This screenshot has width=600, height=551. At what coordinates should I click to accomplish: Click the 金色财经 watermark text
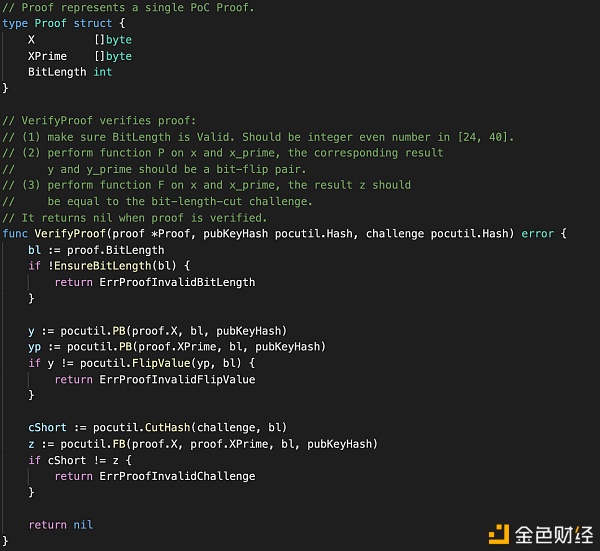pos(554,535)
